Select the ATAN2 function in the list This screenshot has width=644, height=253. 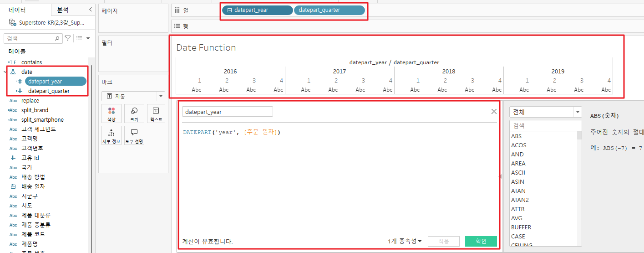520,200
